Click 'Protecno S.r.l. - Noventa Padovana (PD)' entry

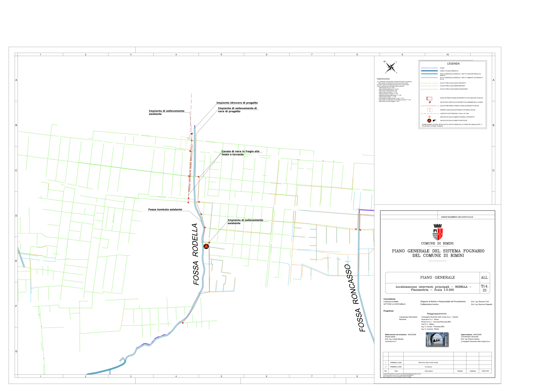pyautogui.click(x=436, y=322)
